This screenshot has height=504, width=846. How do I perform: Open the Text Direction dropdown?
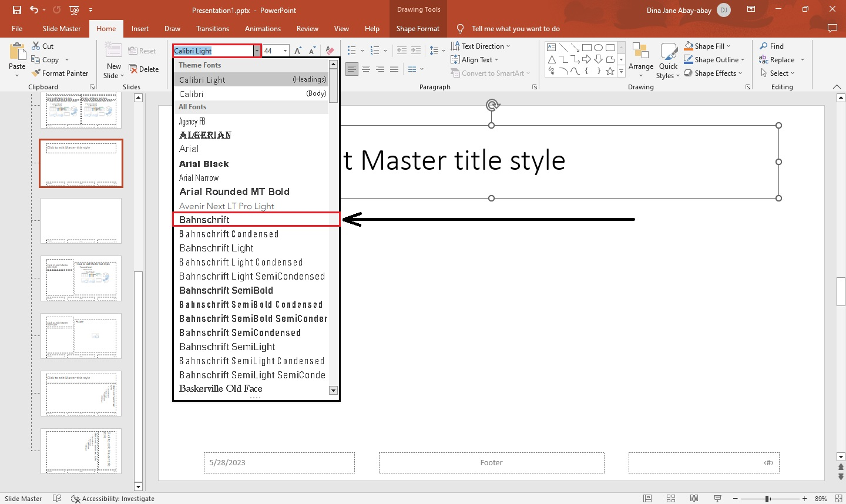click(479, 46)
